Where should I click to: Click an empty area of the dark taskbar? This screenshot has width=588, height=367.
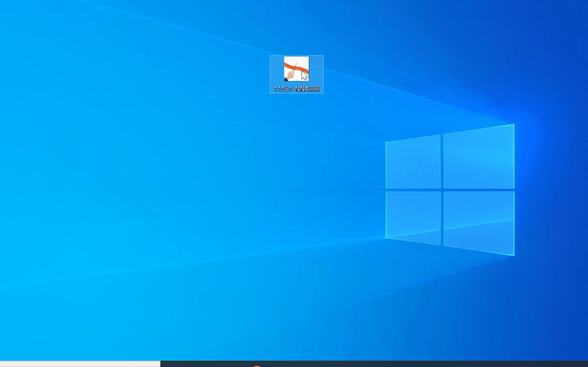point(371,364)
